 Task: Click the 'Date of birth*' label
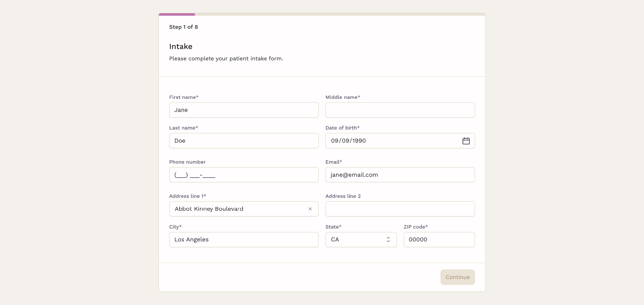342,128
